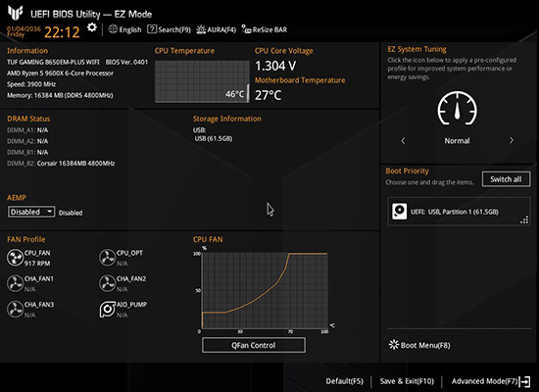Click the CPU FAN curve graph

tap(265, 290)
